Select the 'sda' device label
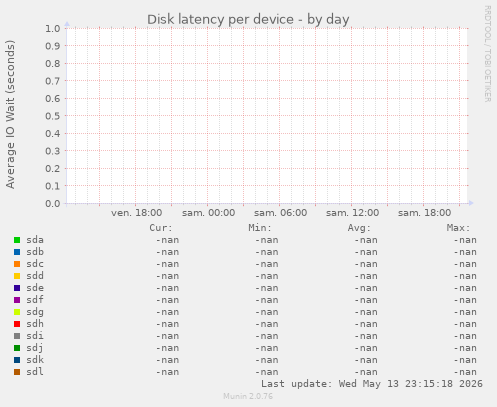Screen dimensions: 497x407 pos(35,240)
